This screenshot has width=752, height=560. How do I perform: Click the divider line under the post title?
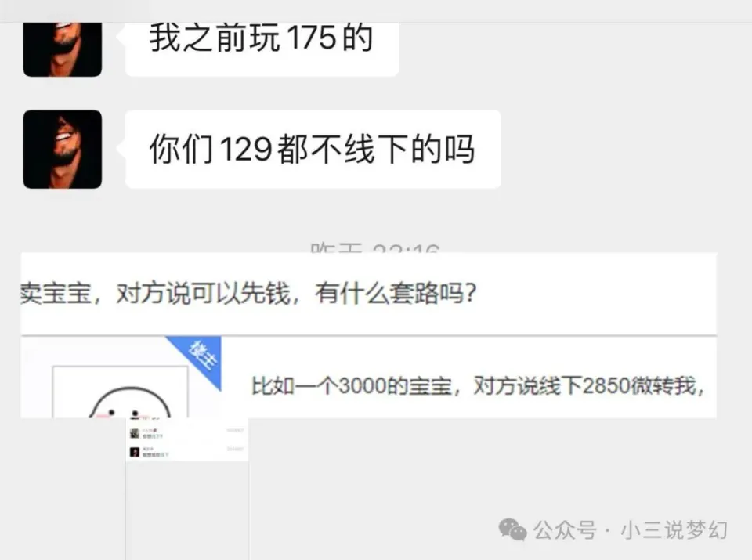368,335
